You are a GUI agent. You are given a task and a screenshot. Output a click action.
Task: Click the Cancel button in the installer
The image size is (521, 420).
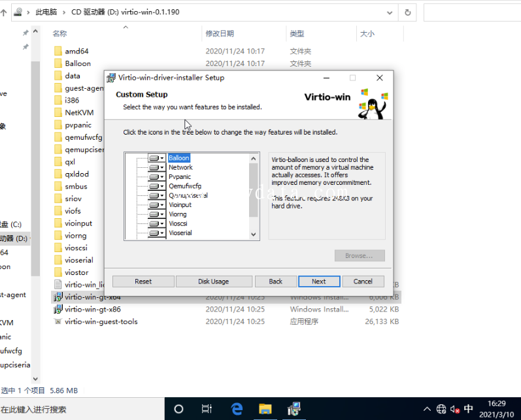coord(363,282)
